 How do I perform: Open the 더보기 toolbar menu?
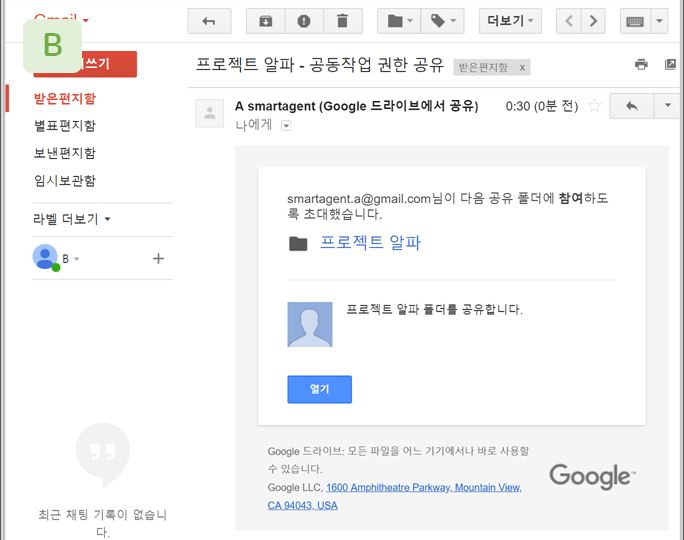coord(510,21)
